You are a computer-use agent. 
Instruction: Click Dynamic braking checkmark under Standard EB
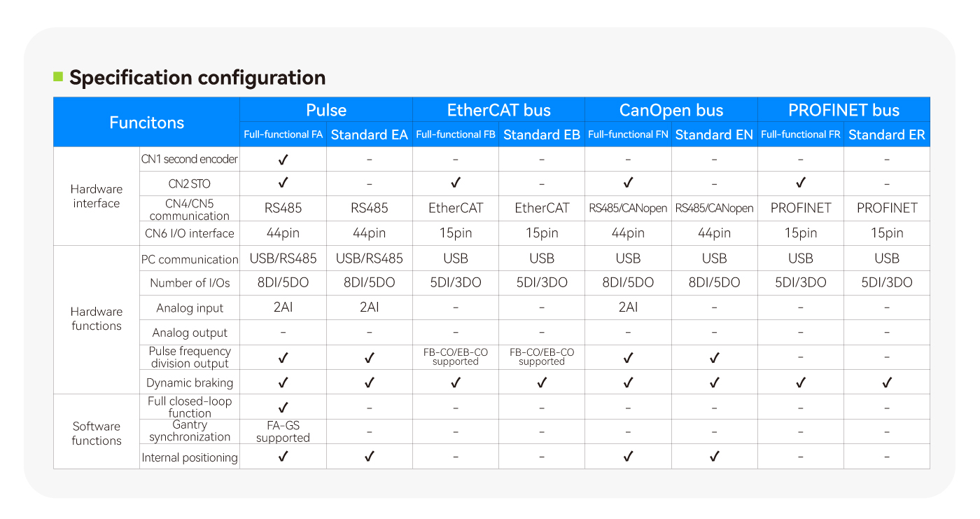542,382
